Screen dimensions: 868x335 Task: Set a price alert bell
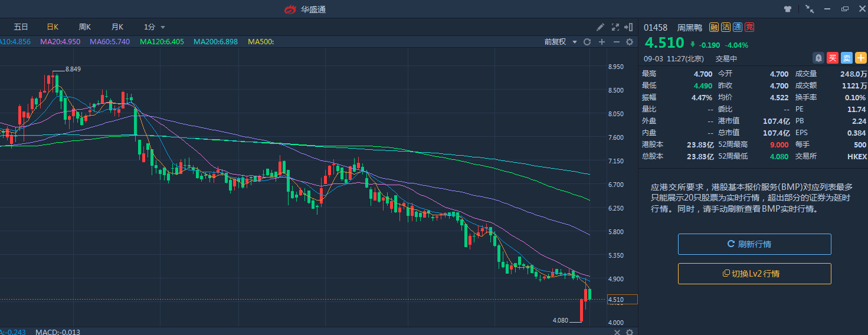[818, 58]
